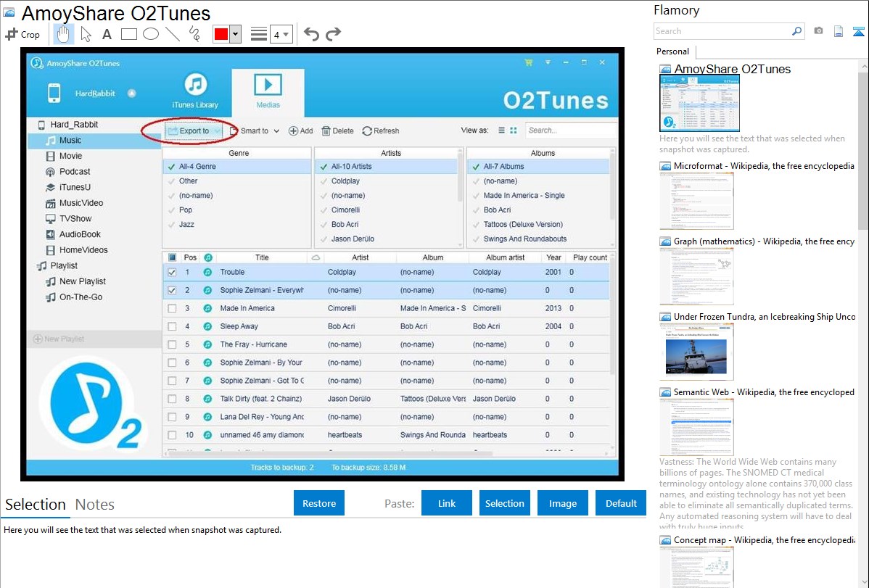This screenshot has width=869, height=588.
Task: Paste as Selection
Action: (x=505, y=503)
